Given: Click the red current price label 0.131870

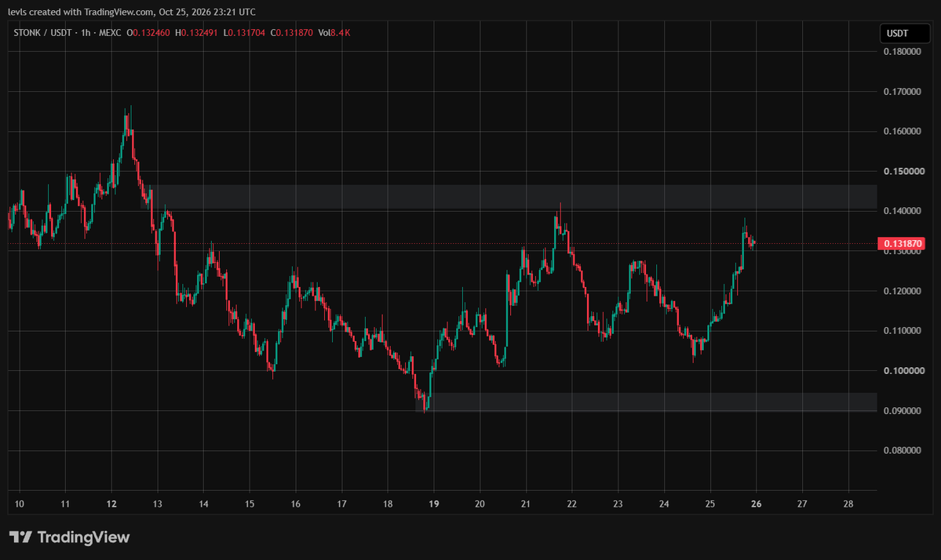Looking at the screenshot, I should [x=902, y=243].
